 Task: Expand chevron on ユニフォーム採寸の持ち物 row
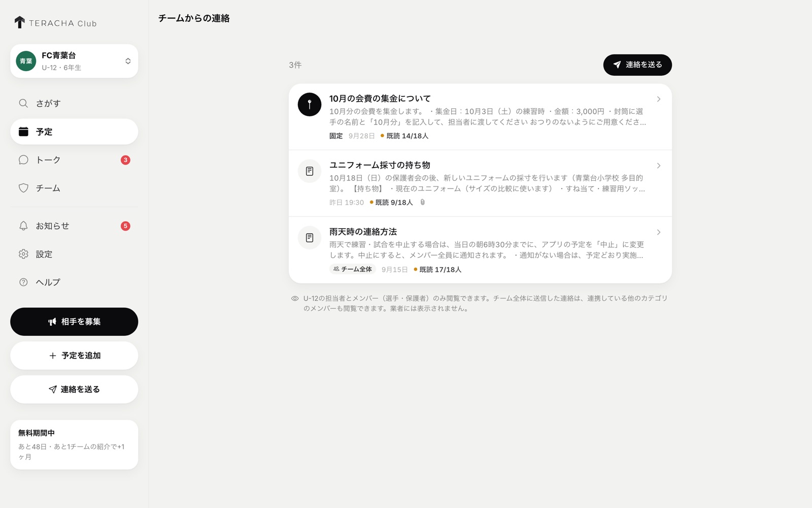coord(658,166)
